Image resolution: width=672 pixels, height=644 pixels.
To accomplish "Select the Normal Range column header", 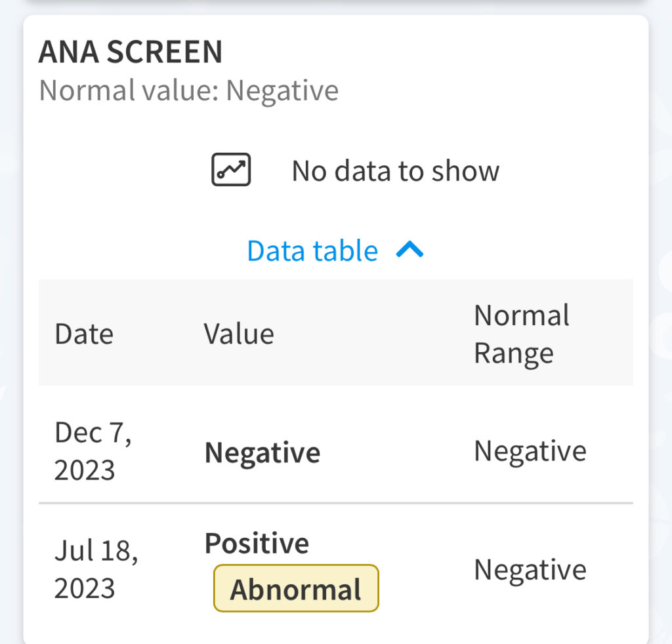I will coord(522,334).
